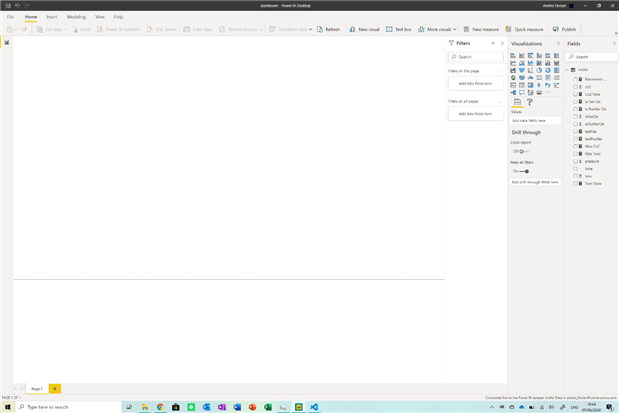Select the Treemap visual
The height and width of the screenshot is (413, 619).
[556, 70]
